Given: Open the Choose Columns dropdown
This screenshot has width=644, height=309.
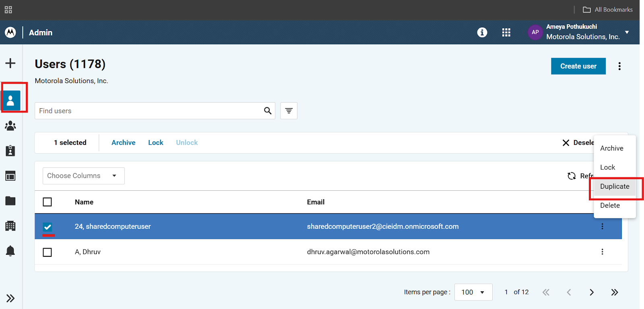Looking at the screenshot, I should (x=83, y=176).
